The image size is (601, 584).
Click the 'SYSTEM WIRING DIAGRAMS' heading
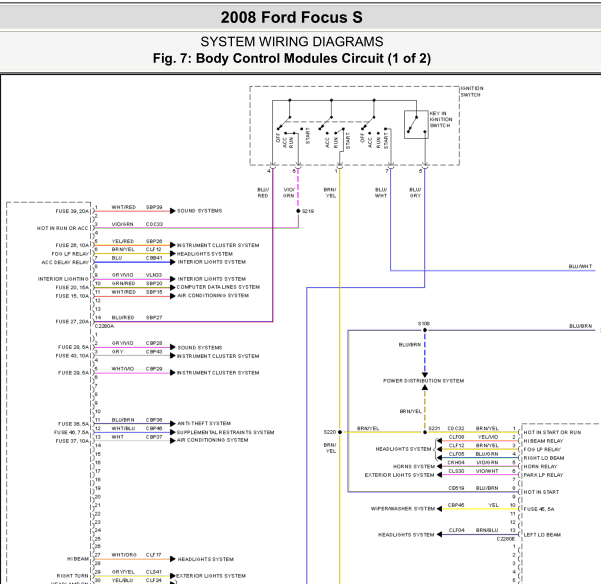tap(292, 41)
